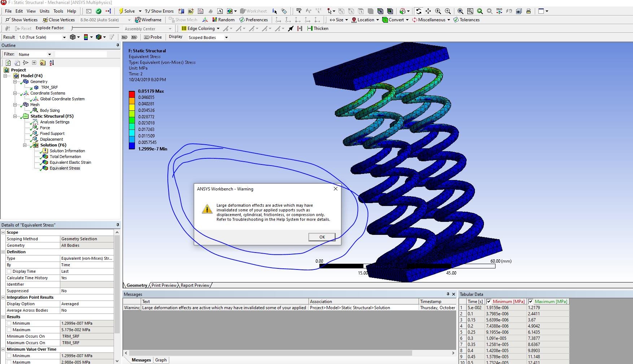The width and height of the screenshot is (633, 364).
Task: Switch to the Report Preview tab
Action: pyautogui.click(x=195, y=285)
